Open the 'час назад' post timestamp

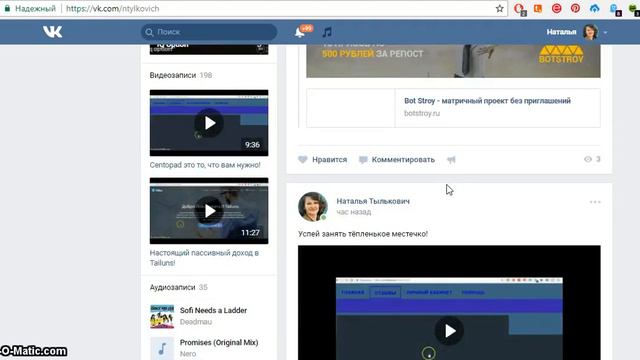pyautogui.click(x=353, y=212)
